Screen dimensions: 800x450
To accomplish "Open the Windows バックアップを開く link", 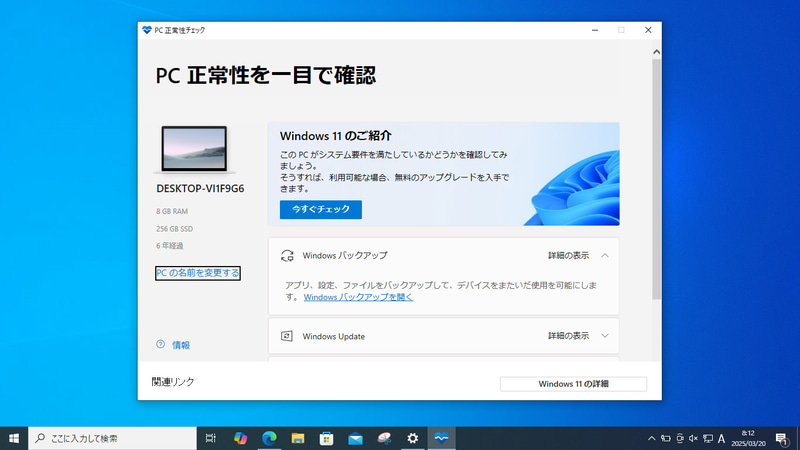I will click(358, 297).
